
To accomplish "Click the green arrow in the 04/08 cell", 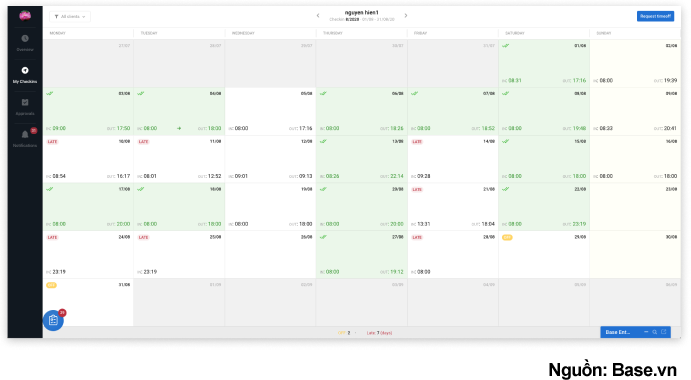I will coord(179,128).
